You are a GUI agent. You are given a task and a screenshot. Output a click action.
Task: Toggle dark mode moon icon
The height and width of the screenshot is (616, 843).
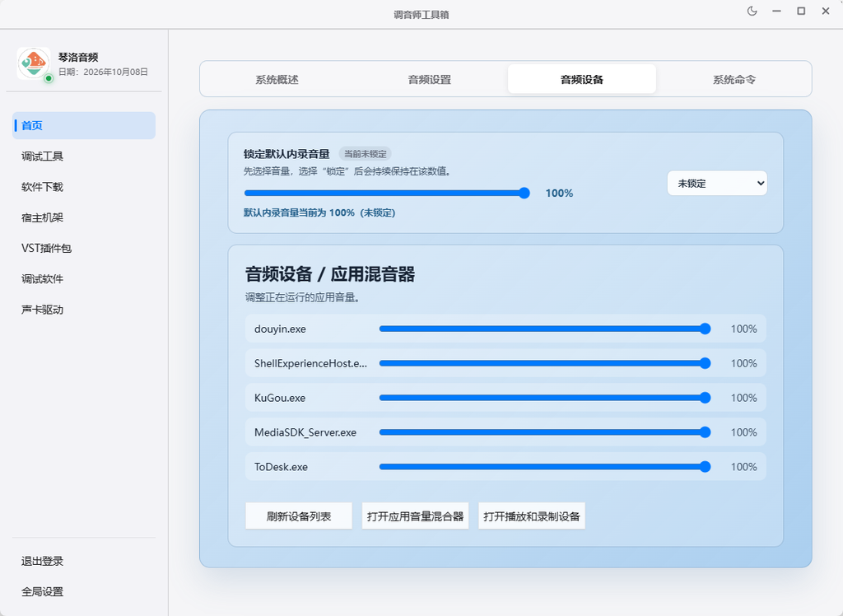coord(752,12)
